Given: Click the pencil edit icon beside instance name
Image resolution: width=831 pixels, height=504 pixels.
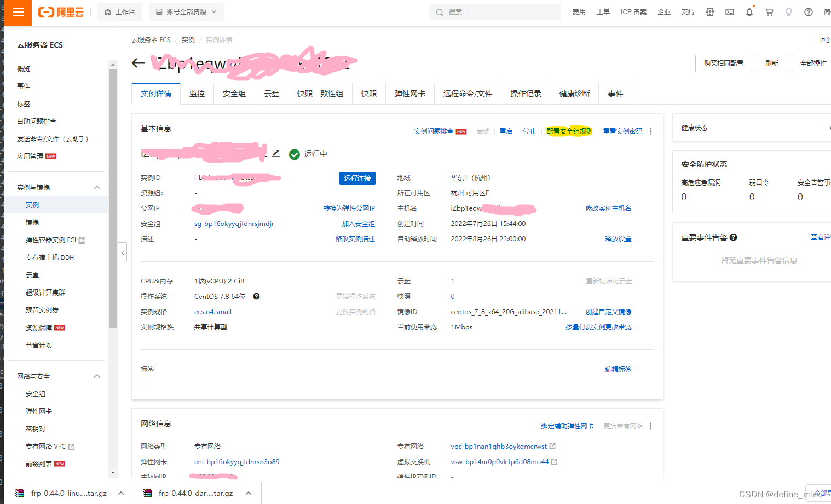Looking at the screenshot, I should [x=276, y=154].
